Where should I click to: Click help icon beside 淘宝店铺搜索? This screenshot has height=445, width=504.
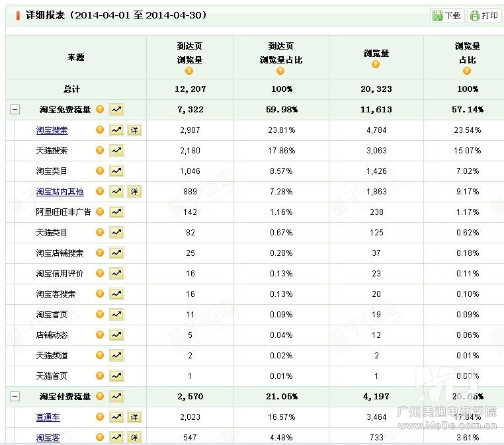(x=100, y=253)
